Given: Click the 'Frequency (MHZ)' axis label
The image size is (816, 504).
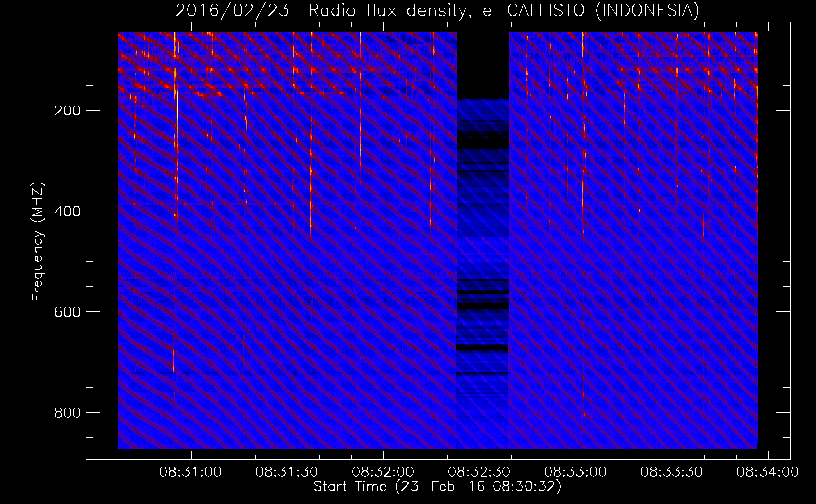Looking at the screenshot, I should pyautogui.click(x=38, y=241).
